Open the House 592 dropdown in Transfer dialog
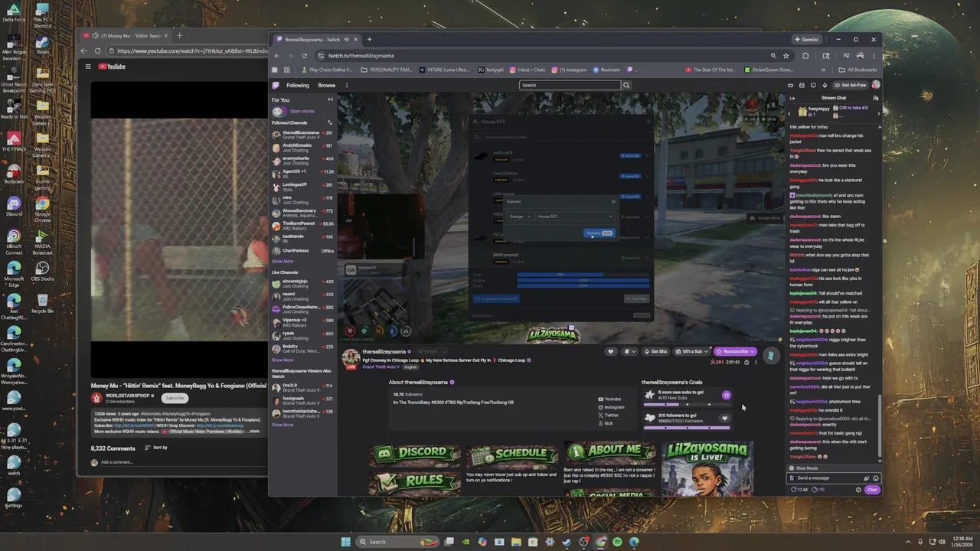The width and height of the screenshot is (980, 551). (x=574, y=217)
